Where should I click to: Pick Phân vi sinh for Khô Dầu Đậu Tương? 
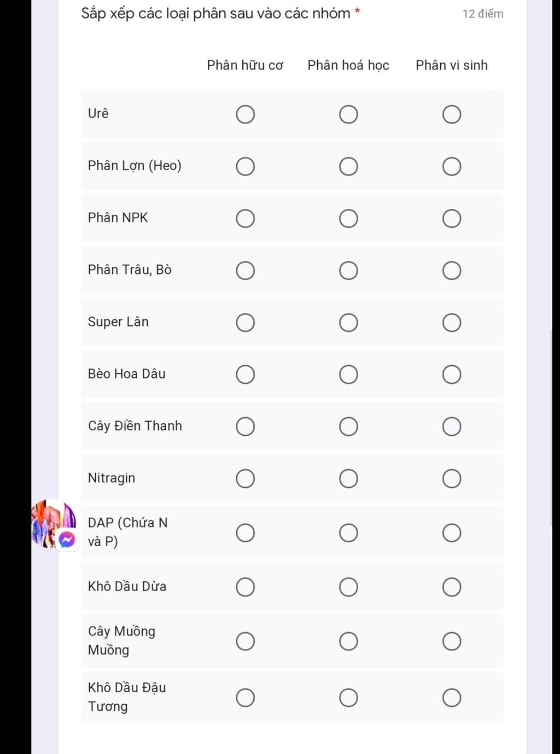[452, 698]
